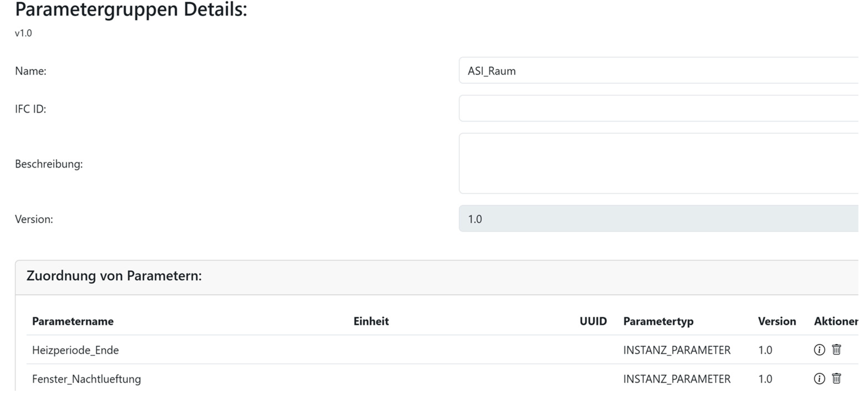
Task: Click the Version table column header
Action: tap(777, 321)
